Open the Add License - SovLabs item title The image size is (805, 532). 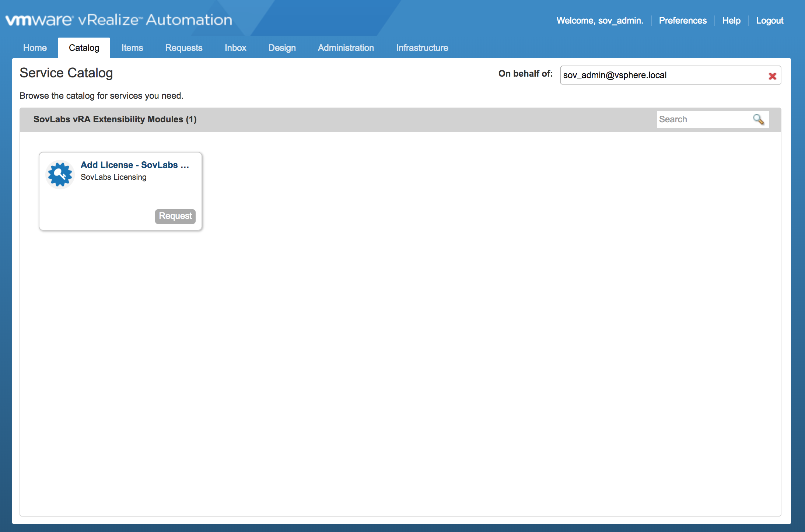(135, 165)
